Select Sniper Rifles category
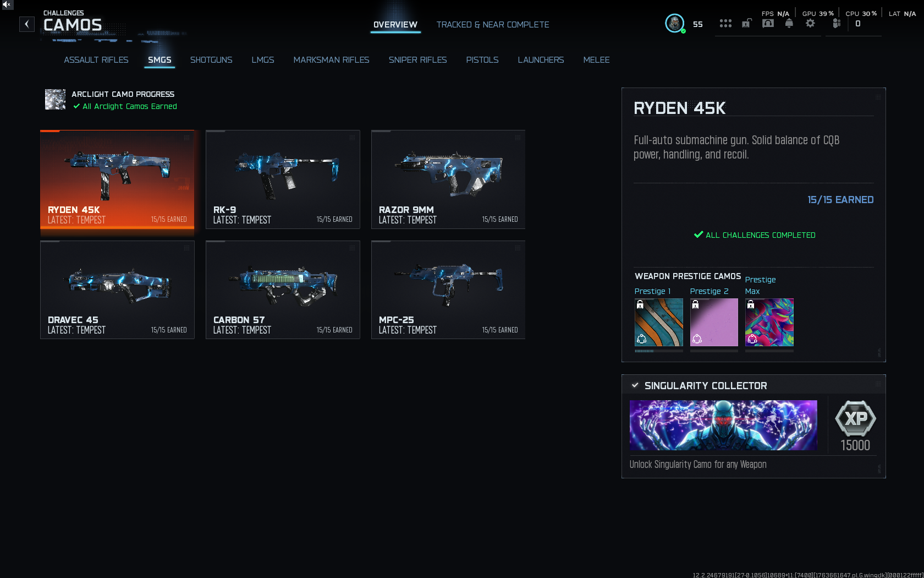Image resolution: width=924 pixels, height=578 pixels. 418,60
